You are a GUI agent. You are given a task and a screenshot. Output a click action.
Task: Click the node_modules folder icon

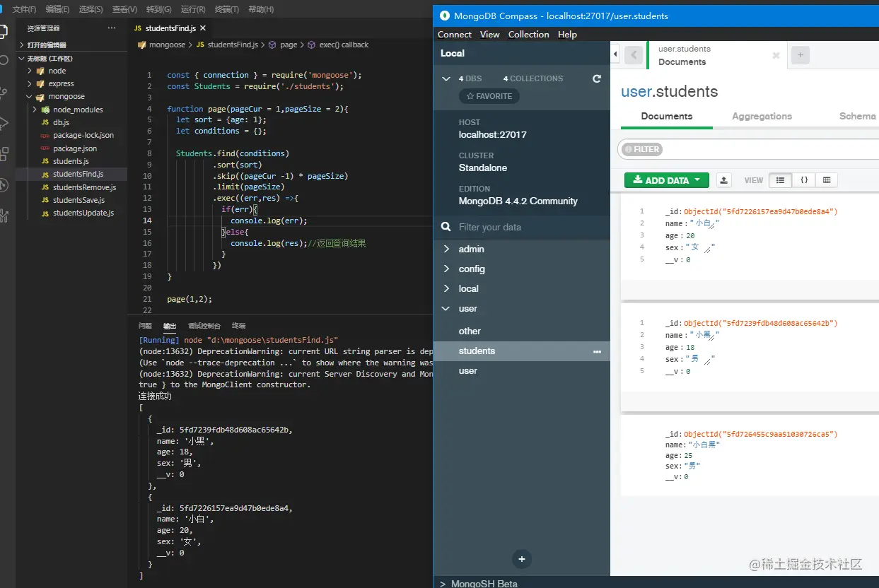46,110
